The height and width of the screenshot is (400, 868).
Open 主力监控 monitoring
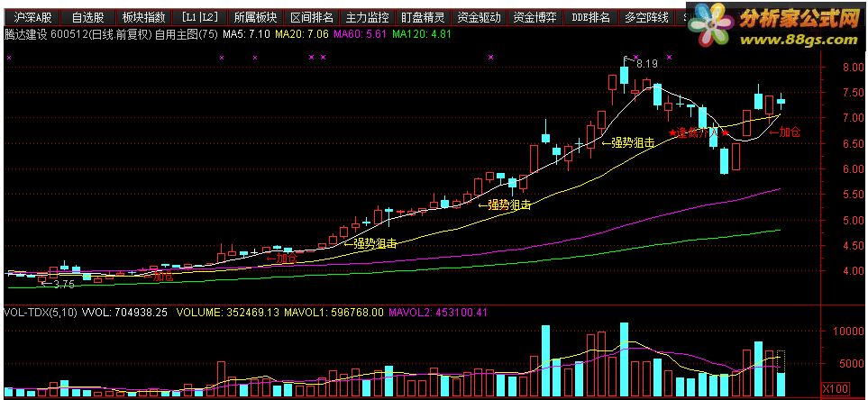(367, 18)
